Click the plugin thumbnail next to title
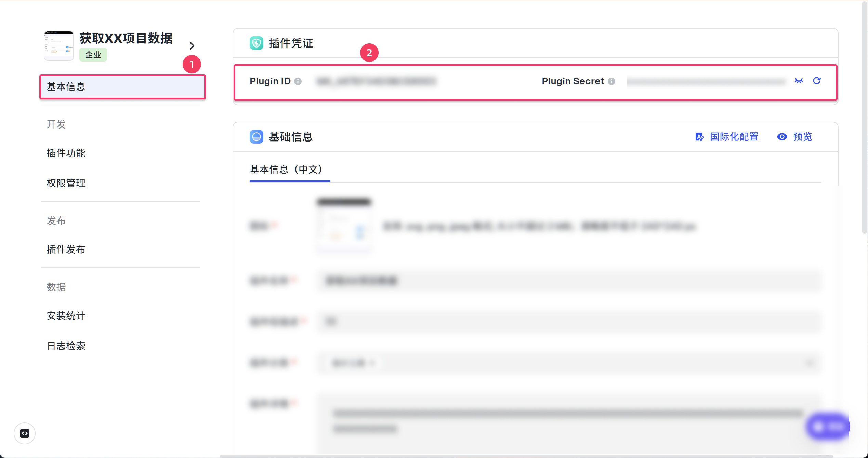This screenshot has width=868, height=458. 59,46
